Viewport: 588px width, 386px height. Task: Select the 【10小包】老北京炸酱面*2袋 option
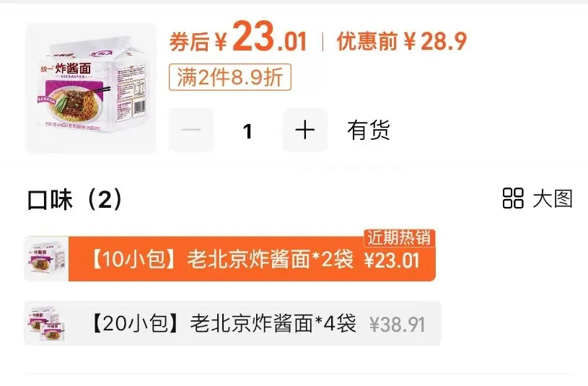[x=230, y=259]
